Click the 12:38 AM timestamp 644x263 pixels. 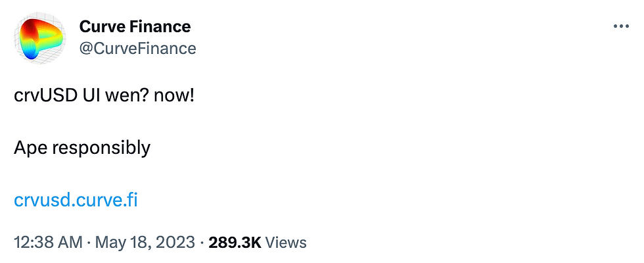[48, 243]
